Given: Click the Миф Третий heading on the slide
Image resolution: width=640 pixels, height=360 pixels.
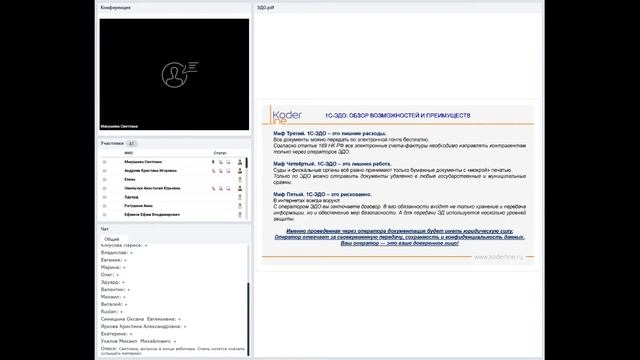Looking at the screenshot, I should [x=330, y=133].
